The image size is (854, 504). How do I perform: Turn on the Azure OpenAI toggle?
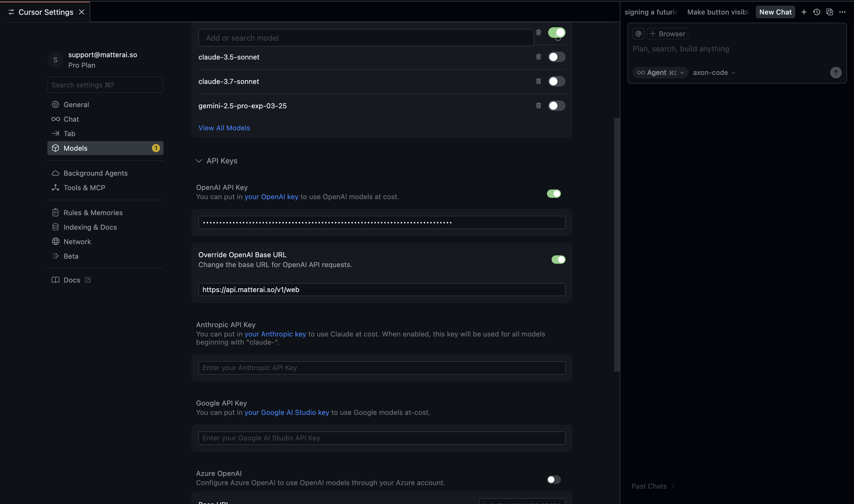click(554, 480)
